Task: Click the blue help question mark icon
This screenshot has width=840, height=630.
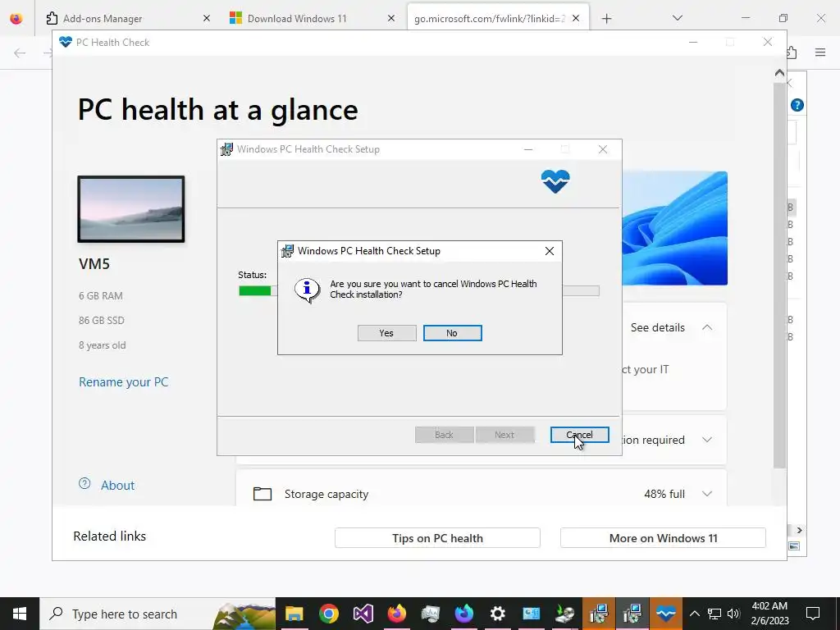Action: coord(797,105)
